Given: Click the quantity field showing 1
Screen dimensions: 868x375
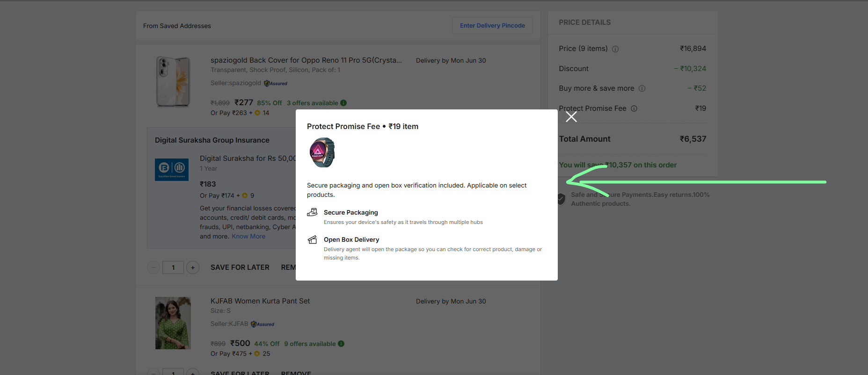Looking at the screenshot, I should (173, 267).
